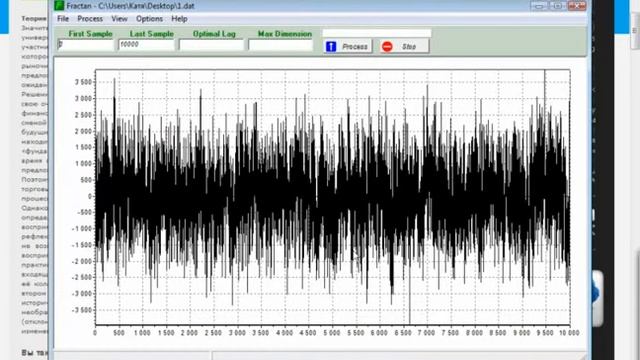640x360 pixels.
Task: Click the Process button
Action: (348, 46)
